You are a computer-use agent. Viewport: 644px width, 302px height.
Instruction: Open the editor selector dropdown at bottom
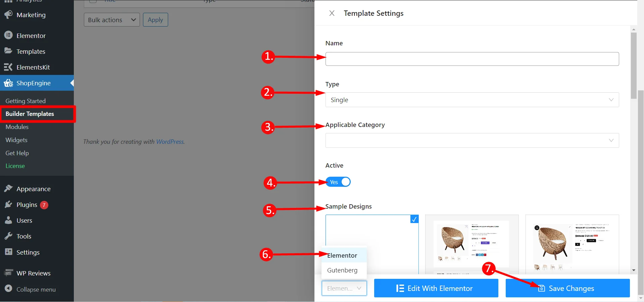click(x=344, y=288)
